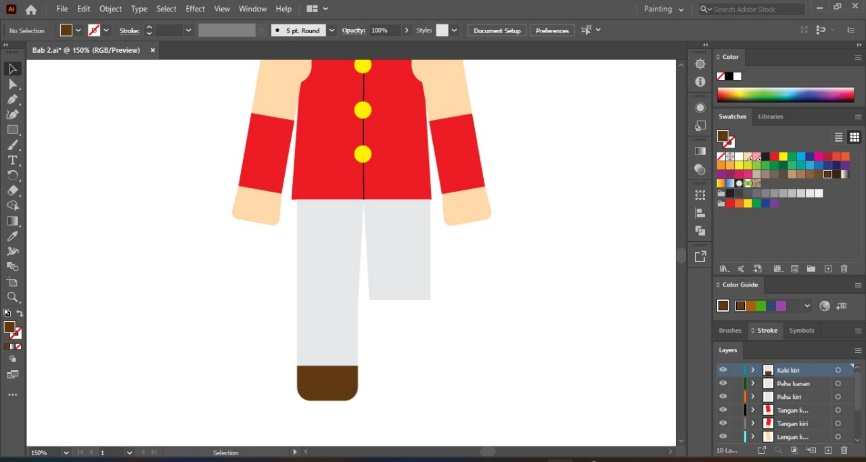The image size is (866, 462).
Task: Open the zoom level dropdown
Action: tap(66, 453)
